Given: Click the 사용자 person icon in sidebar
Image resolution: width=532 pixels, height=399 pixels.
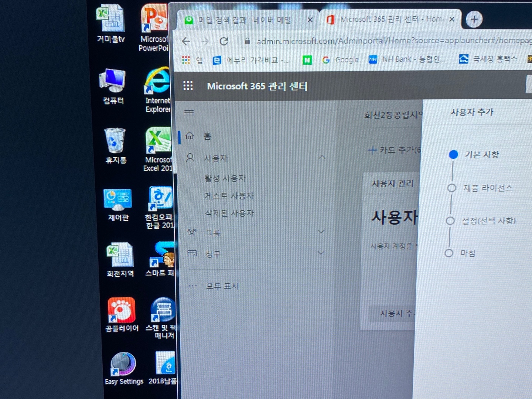Looking at the screenshot, I should (x=190, y=158).
